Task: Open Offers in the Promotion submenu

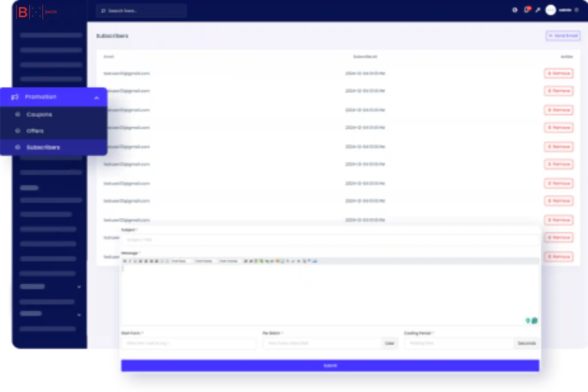Action: click(x=35, y=131)
